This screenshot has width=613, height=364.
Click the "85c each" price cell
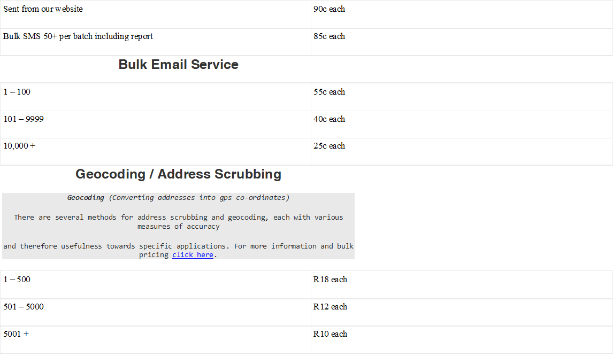point(330,36)
